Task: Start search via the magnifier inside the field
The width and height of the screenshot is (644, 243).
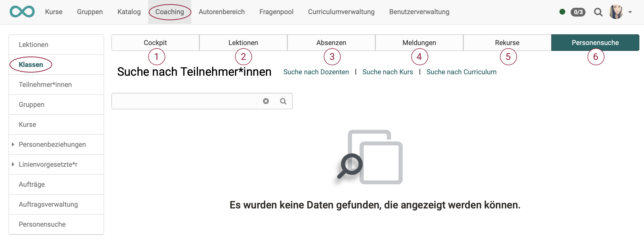Action: click(283, 101)
